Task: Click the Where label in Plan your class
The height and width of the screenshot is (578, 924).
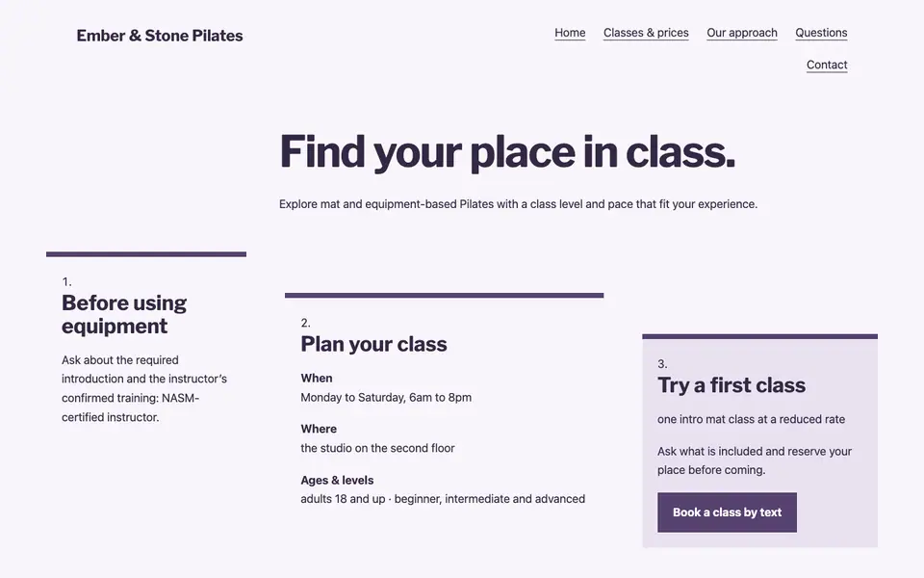Action: tap(319, 429)
